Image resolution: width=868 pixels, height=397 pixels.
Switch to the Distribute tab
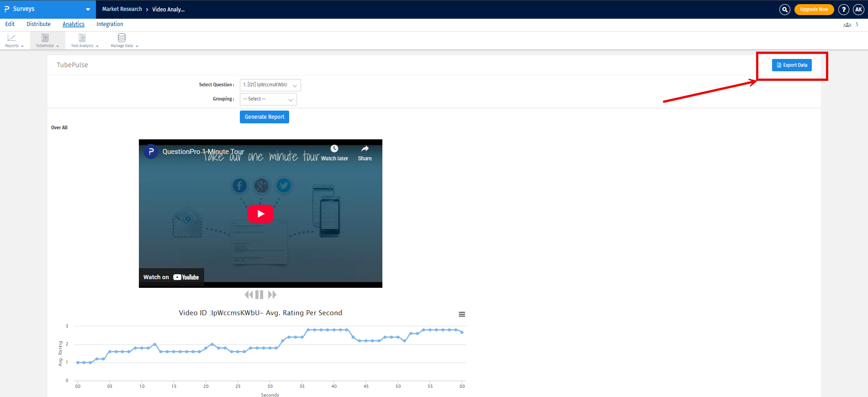tap(38, 24)
